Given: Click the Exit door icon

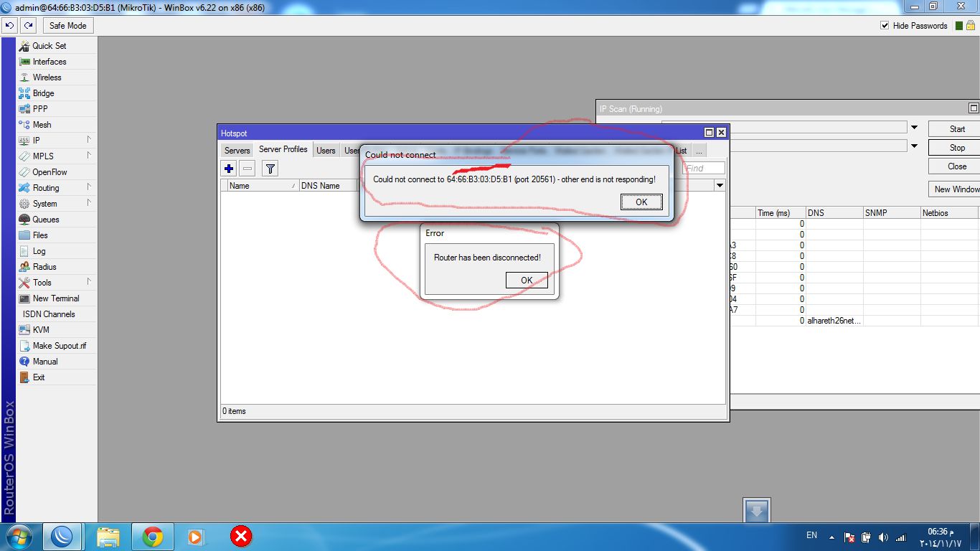Looking at the screenshot, I should (x=24, y=377).
